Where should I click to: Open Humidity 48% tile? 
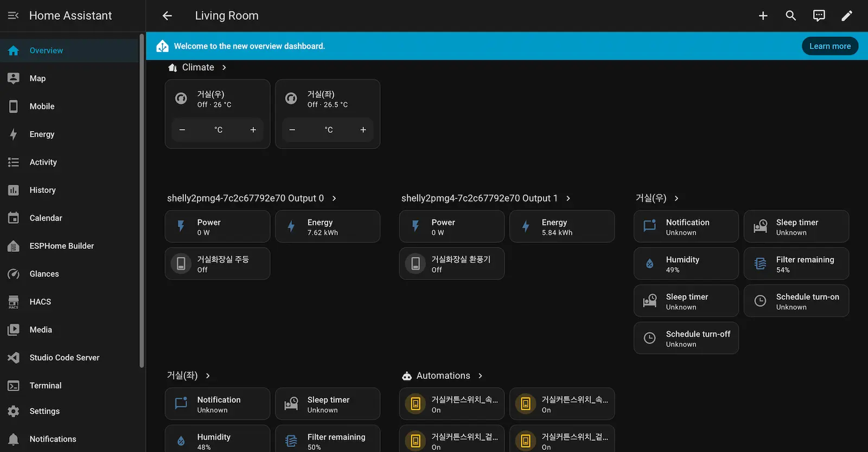coord(218,438)
